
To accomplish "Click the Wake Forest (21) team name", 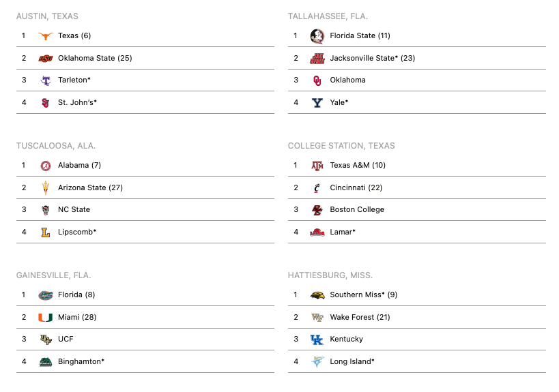I will click(x=360, y=317).
